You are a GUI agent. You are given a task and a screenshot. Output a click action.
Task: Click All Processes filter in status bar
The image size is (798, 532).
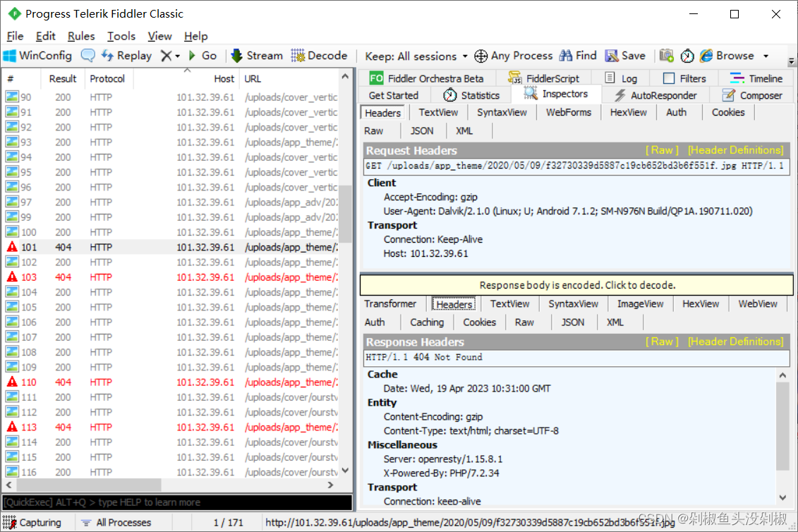pos(117,522)
